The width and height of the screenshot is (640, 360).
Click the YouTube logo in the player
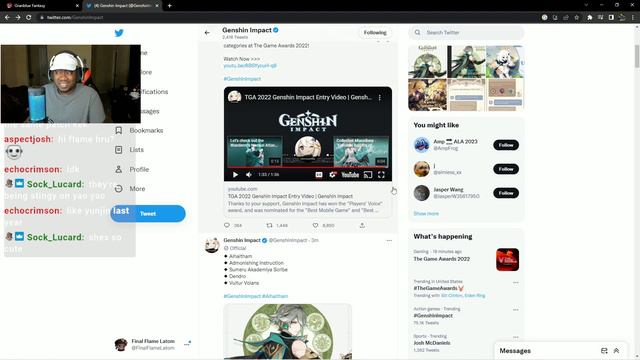point(350,175)
